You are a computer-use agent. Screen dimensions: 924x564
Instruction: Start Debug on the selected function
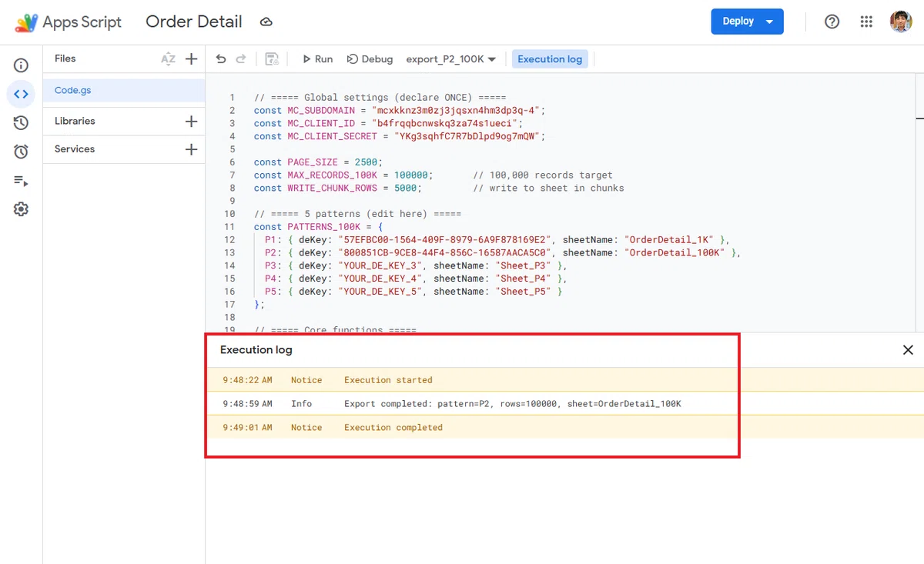coord(370,59)
